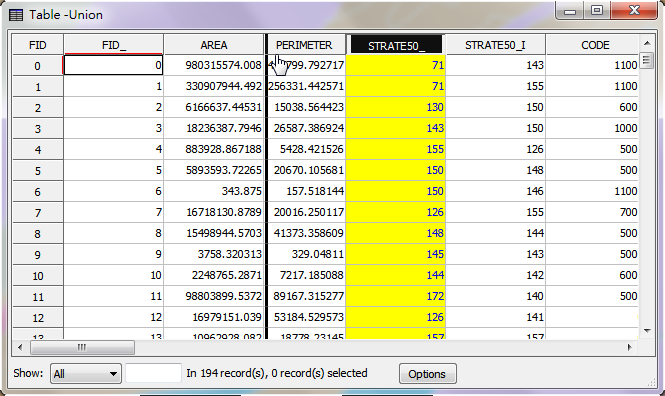Select row header 6
The height and width of the screenshot is (396, 665).
(x=38, y=192)
